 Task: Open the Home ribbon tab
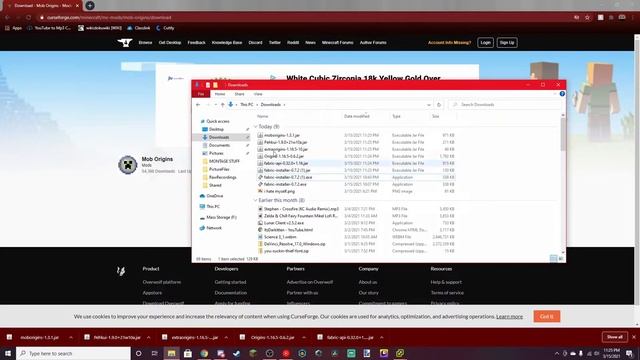[x=220, y=94]
